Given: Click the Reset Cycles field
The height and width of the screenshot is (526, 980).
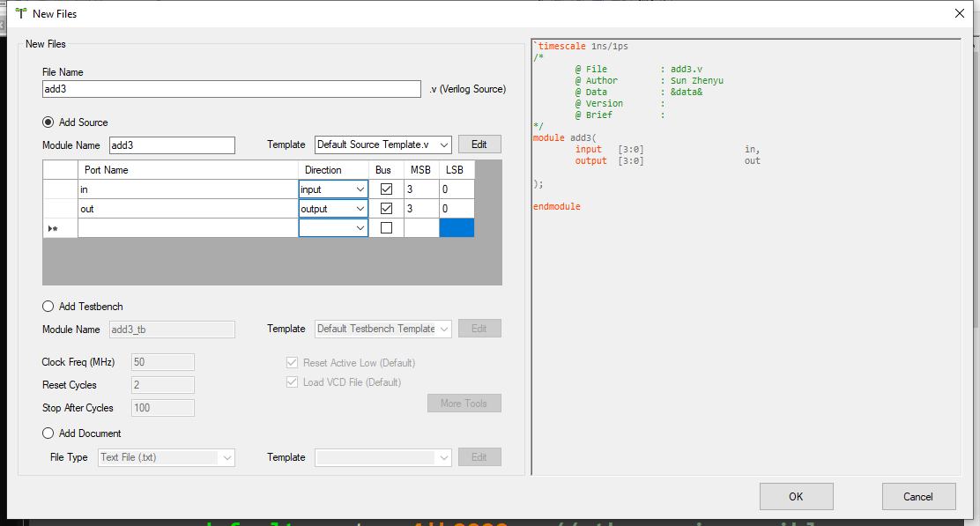Looking at the screenshot, I should coord(162,385).
